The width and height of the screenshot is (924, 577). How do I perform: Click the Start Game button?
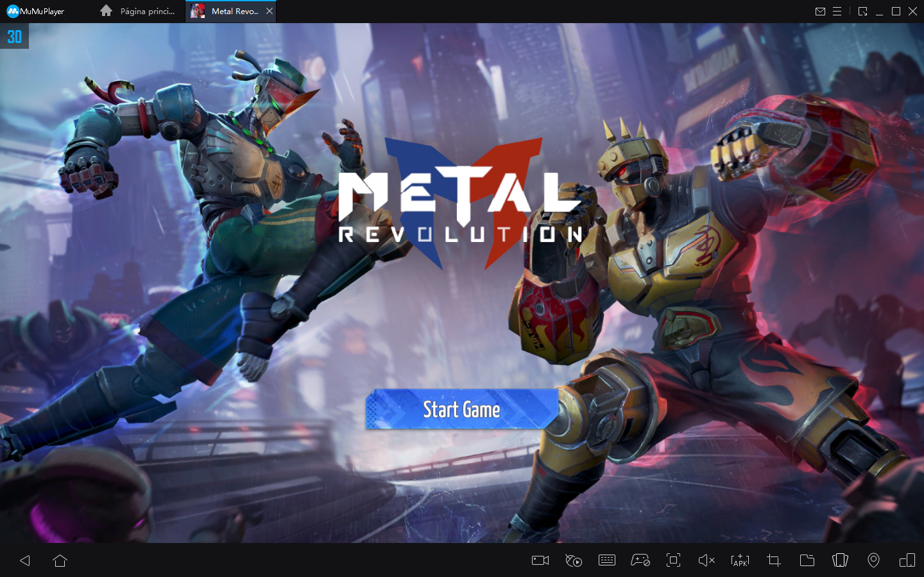tap(461, 409)
